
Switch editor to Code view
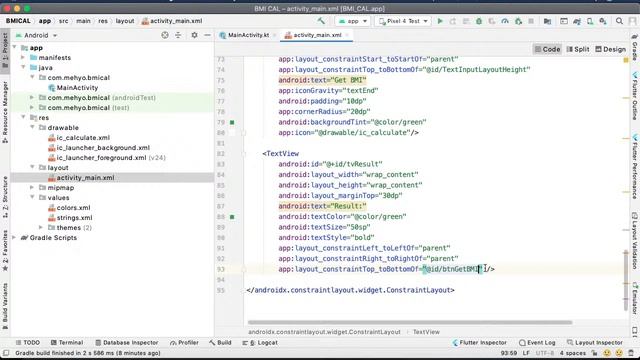(x=547, y=49)
